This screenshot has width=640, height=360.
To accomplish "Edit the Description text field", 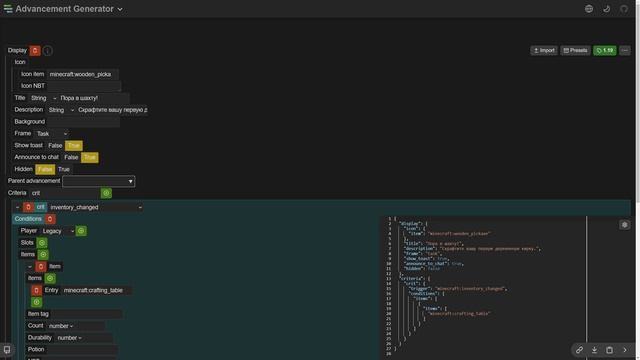I will tap(113, 110).
